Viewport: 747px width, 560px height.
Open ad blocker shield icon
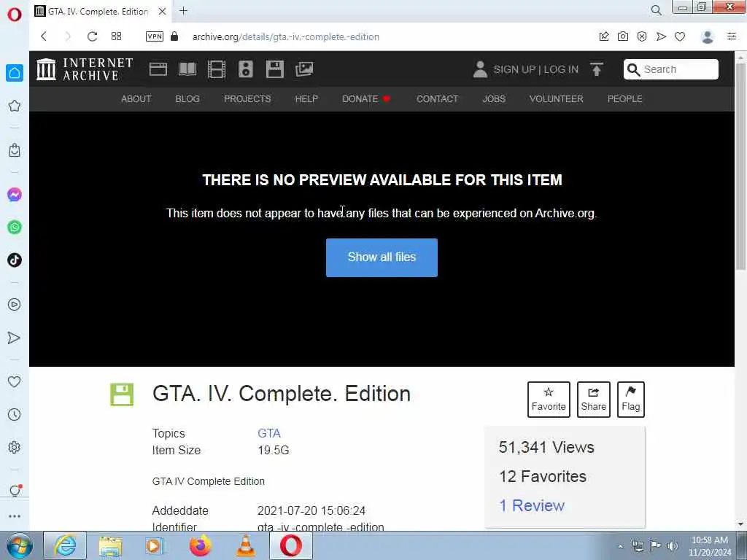(642, 36)
